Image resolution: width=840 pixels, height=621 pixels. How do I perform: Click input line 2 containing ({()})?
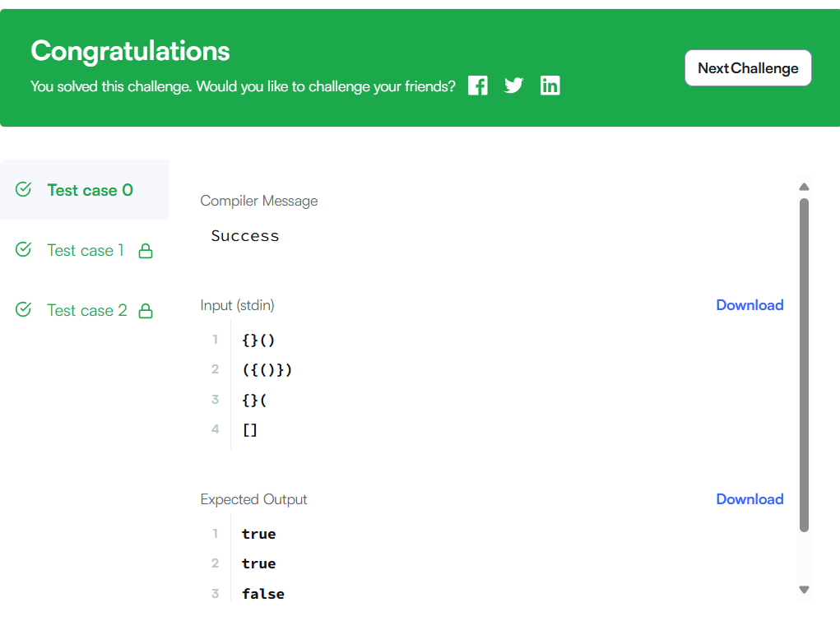(267, 369)
